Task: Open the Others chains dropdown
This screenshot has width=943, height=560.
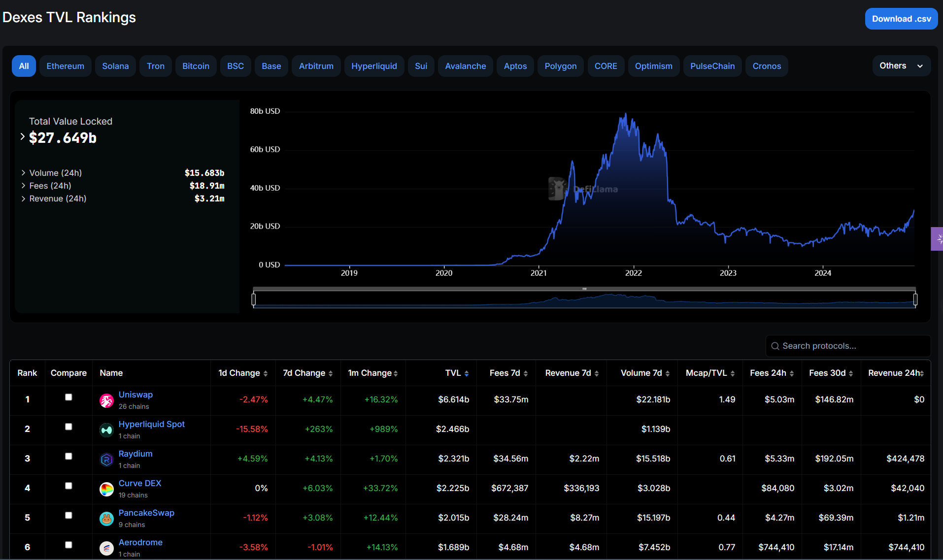Action: coord(901,66)
